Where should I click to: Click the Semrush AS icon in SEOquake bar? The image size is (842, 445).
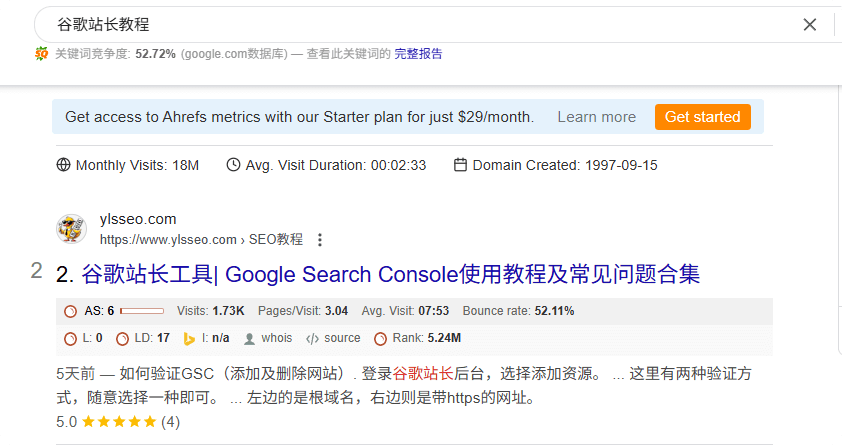tap(70, 311)
